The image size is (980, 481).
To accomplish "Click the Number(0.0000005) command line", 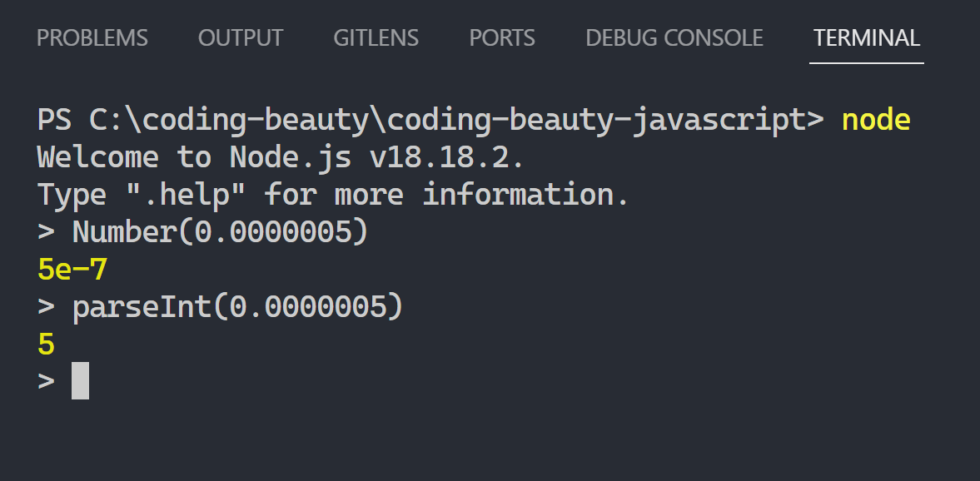I will point(203,232).
